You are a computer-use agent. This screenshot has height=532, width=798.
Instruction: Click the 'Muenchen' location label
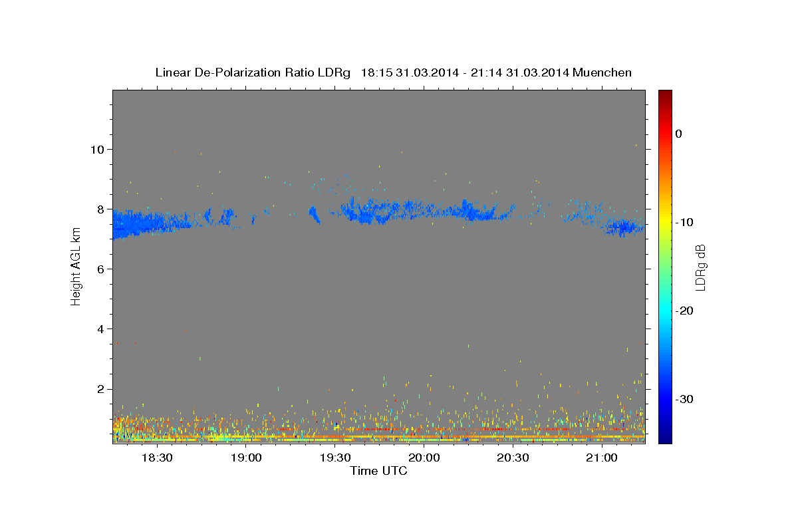point(601,72)
